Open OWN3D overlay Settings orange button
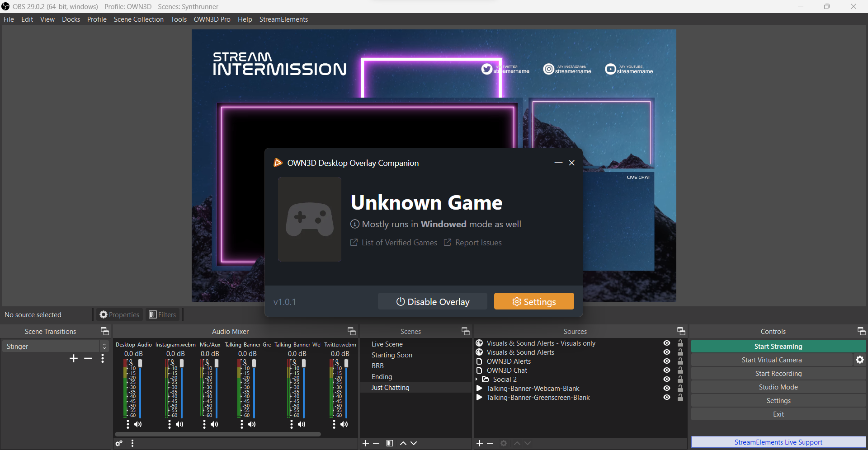 pyautogui.click(x=534, y=301)
